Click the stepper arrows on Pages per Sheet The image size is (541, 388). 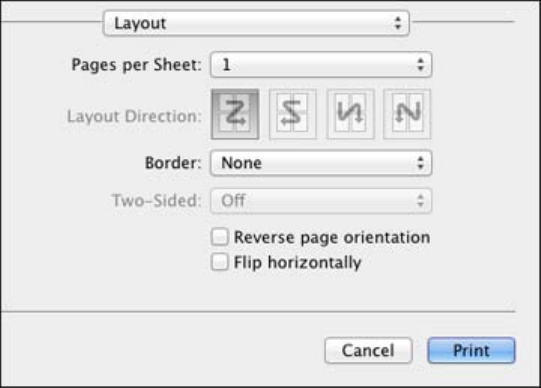[x=420, y=64]
